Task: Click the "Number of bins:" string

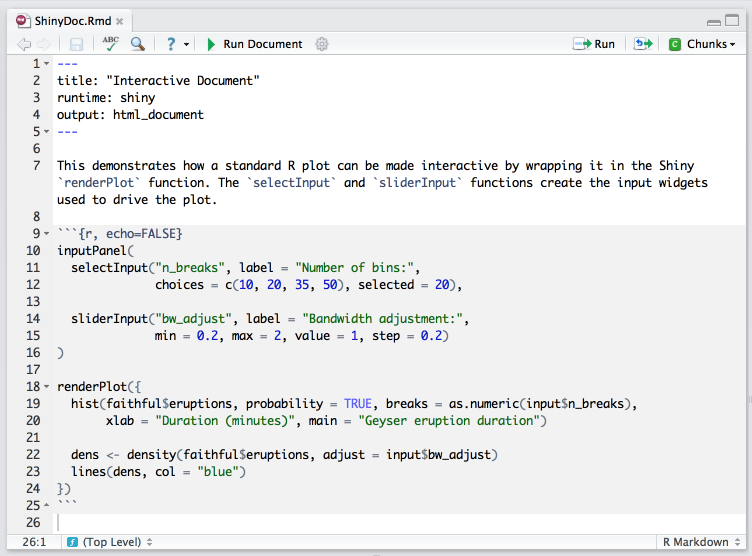Action: pos(354,268)
